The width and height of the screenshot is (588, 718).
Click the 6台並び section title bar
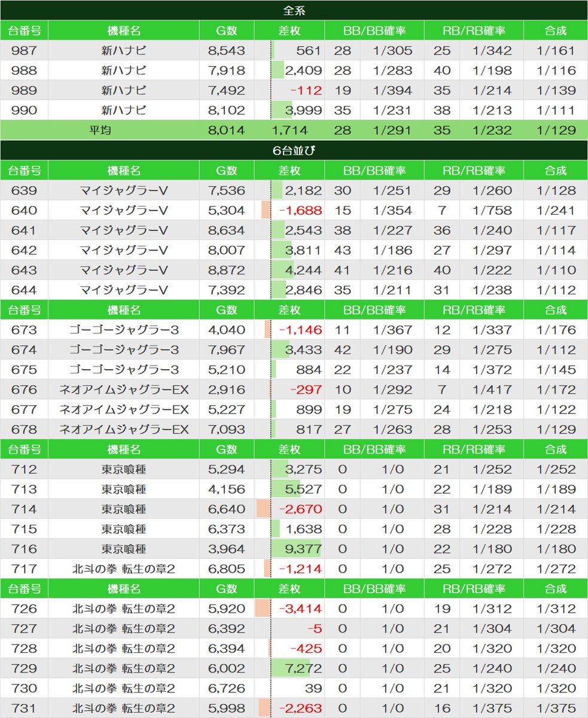(294, 150)
